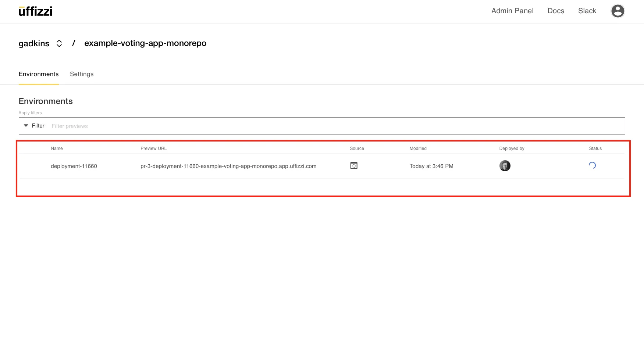Screen dimensions: 644x351
Task: Click the source icon for deployment-11660
Action: pyautogui.click(x=354, y=166)
